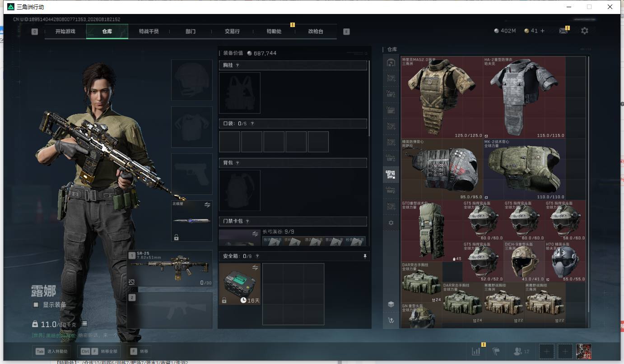Click the empty pistol equipment slot
Screen dimensions: 624x364
pos(191,174)
